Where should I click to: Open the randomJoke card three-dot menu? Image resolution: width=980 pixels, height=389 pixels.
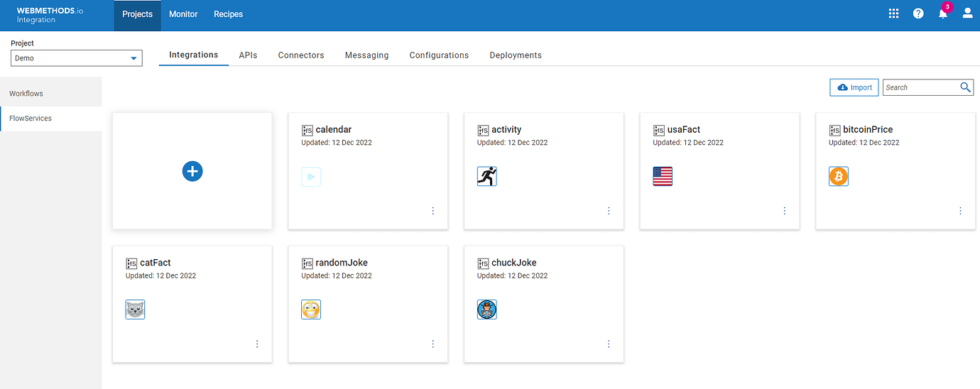pyautogui.click(x=433, y=344)
